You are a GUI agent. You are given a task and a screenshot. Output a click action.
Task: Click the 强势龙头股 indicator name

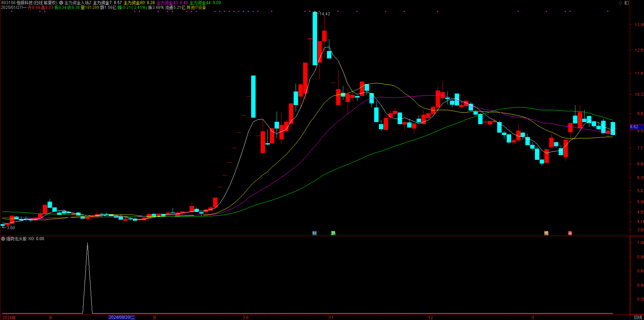[x=16, y=239]
